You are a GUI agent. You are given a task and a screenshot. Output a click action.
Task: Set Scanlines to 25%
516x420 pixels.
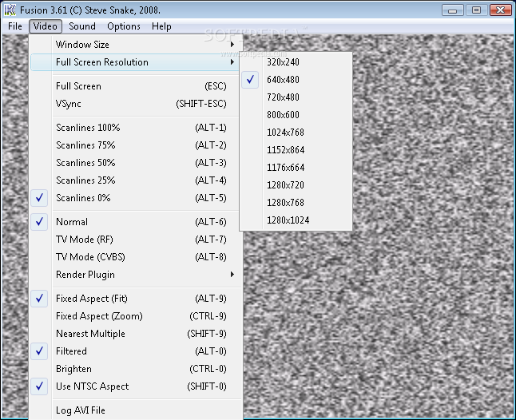[137, 180]
